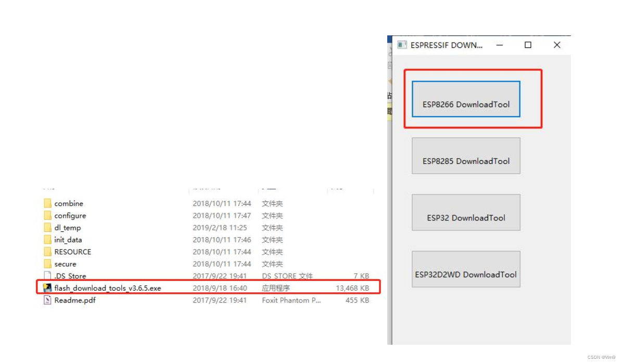The width and height of the screenshot is (623, 364).
Task: Select the configure folder name
Action: [70, 216]
